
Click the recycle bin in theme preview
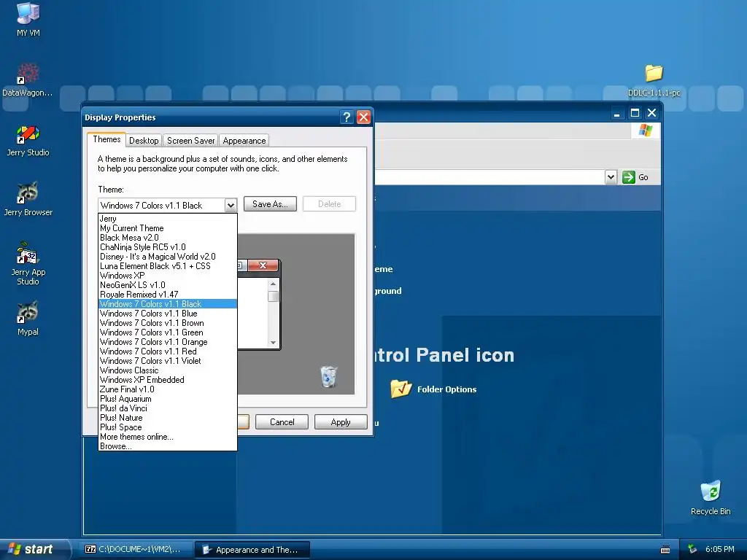(x=328, y=376)
